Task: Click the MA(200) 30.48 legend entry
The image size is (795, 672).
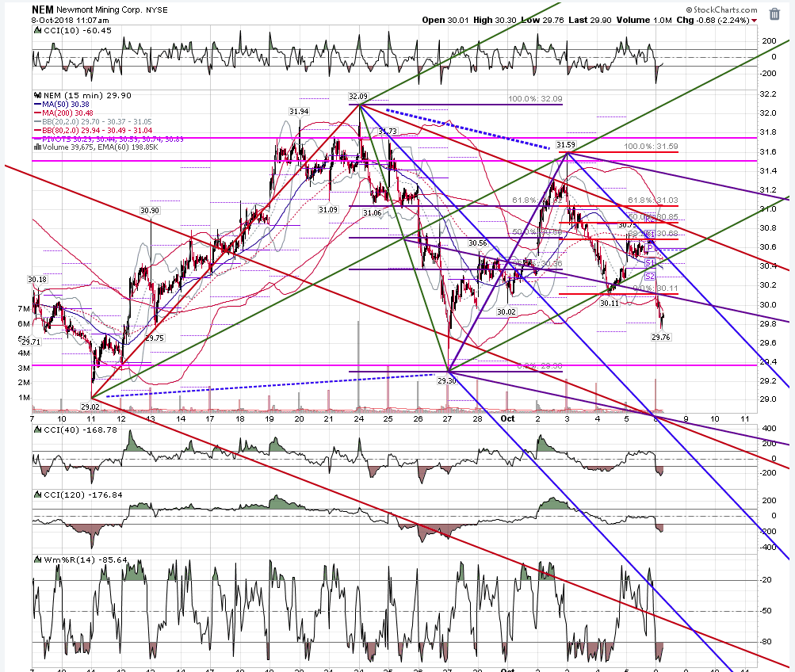Action: click(67, 113)
